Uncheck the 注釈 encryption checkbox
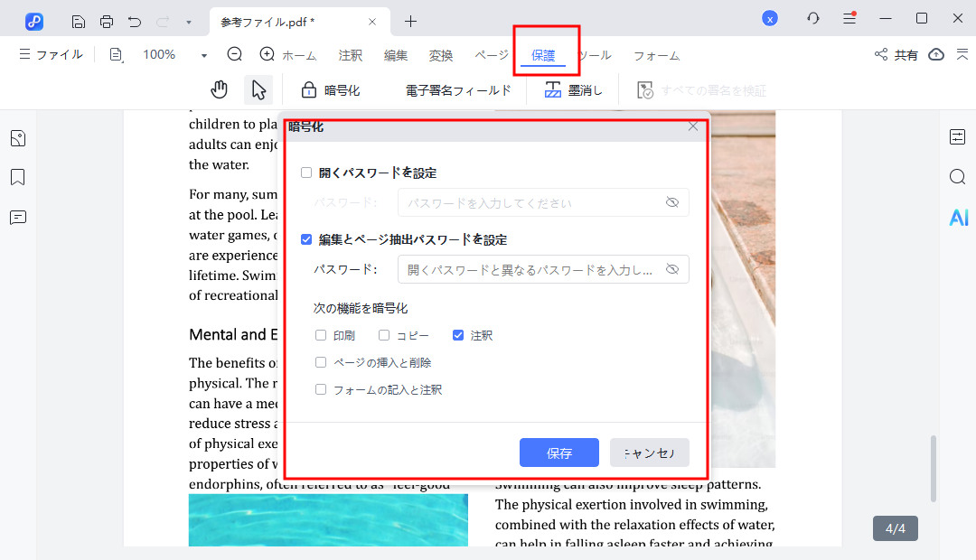The height and width of the screenshot is (560, 976). (x=458, y=335)
